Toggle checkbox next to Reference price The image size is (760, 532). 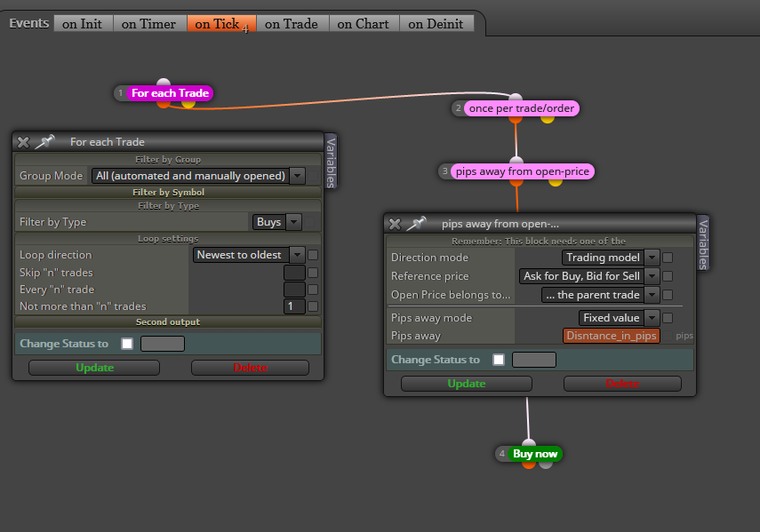point(668,276)
